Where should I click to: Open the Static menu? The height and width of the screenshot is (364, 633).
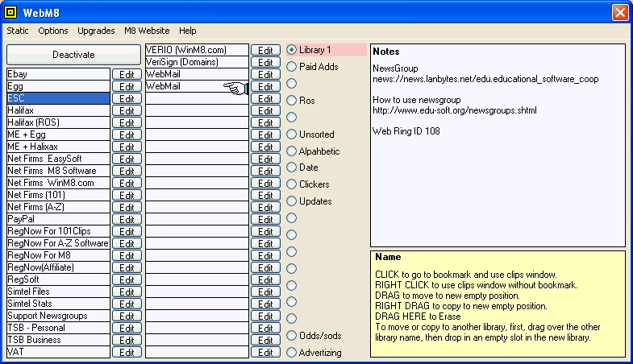(18, 31)
